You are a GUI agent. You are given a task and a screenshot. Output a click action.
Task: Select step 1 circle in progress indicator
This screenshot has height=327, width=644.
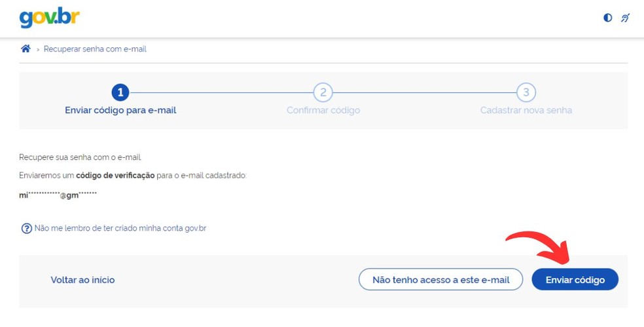pos(120,92)
